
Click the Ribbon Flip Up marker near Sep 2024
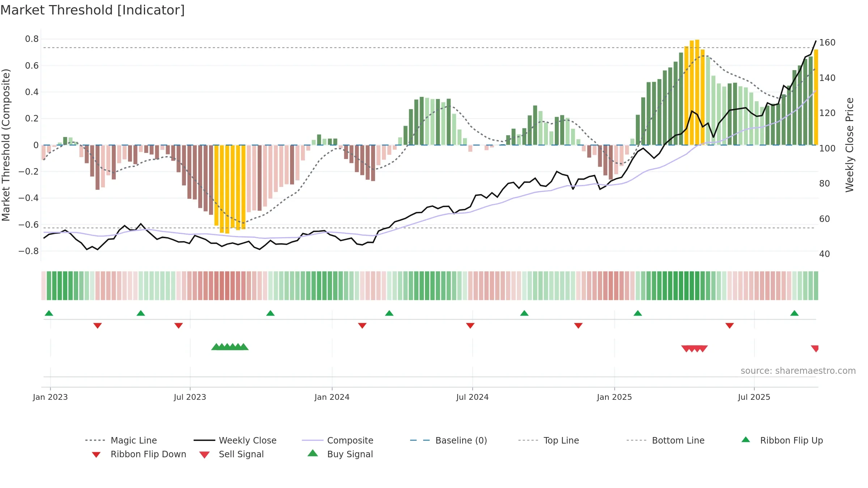pos(524,313)
